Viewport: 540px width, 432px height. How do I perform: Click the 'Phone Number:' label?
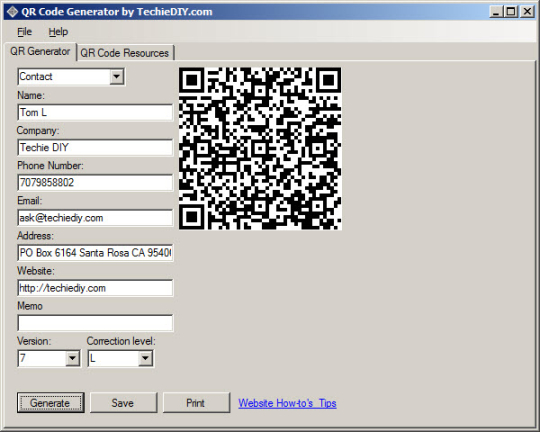coord(50,166)
